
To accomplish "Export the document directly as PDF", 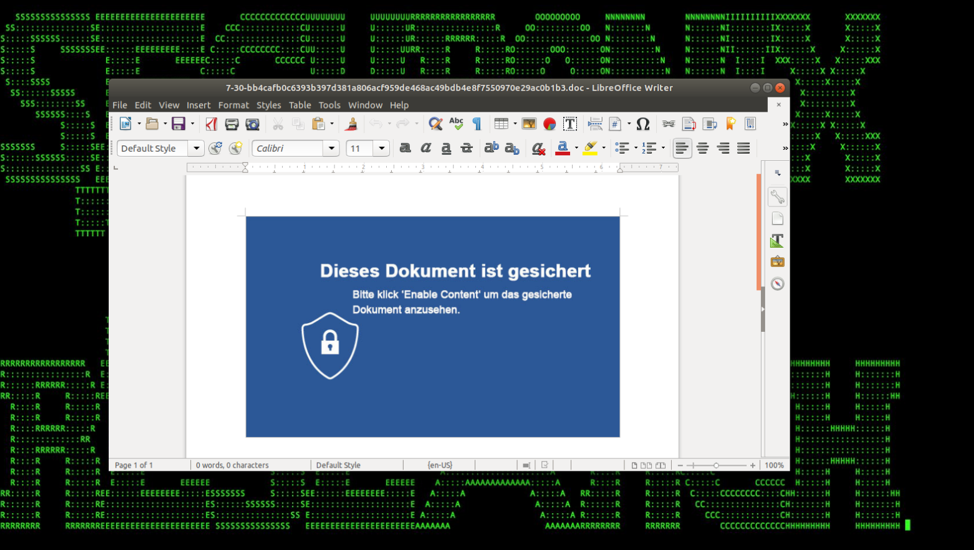I will 211,124.
